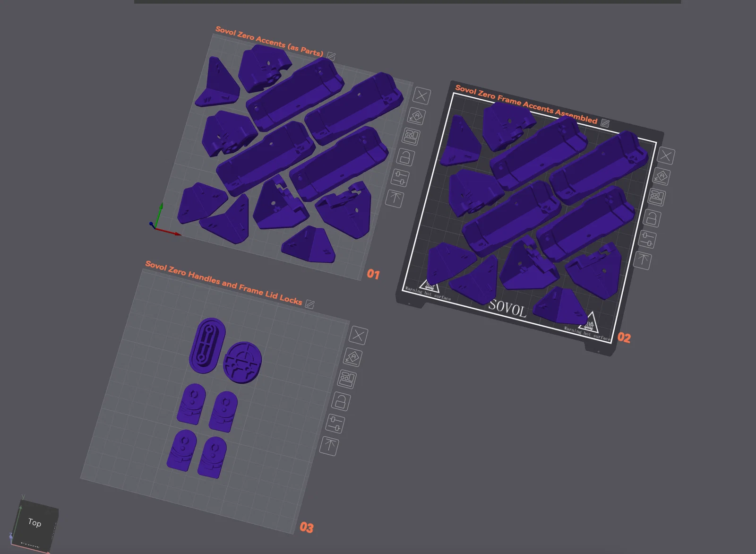The image size is (756, 554).
Task: Toggle the lock on plate 01
Action: 405,156
